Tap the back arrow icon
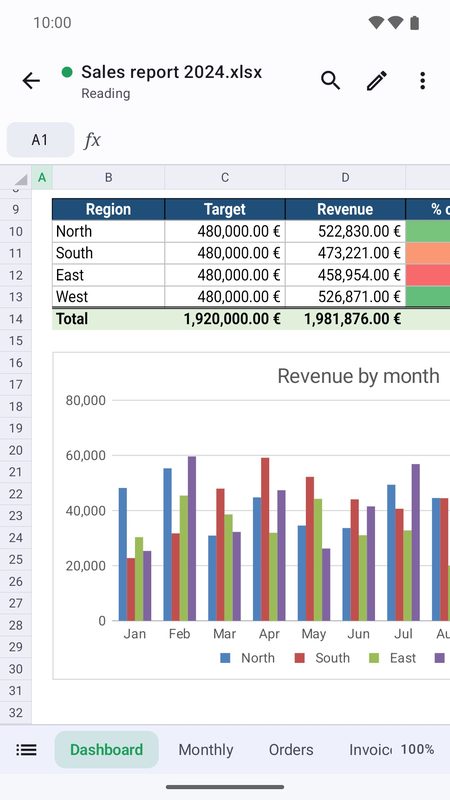Screen dimensions: 450x800 [x=31, y=81]
